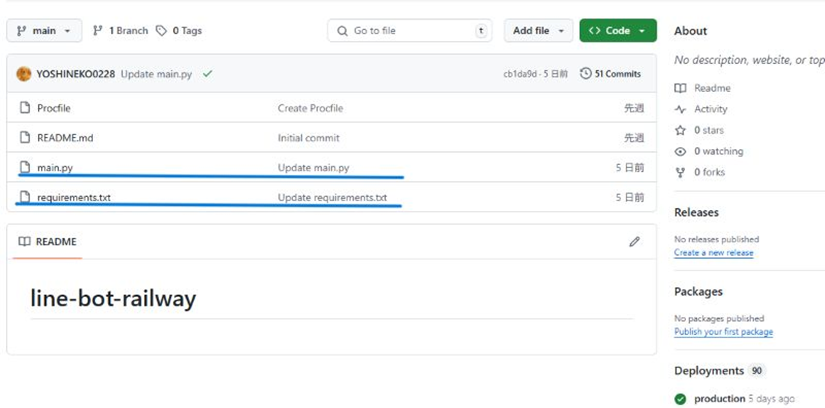Click the 先週 date in README.md row
The height and width of the screenshot is (408, 825).
coord(634,138)
